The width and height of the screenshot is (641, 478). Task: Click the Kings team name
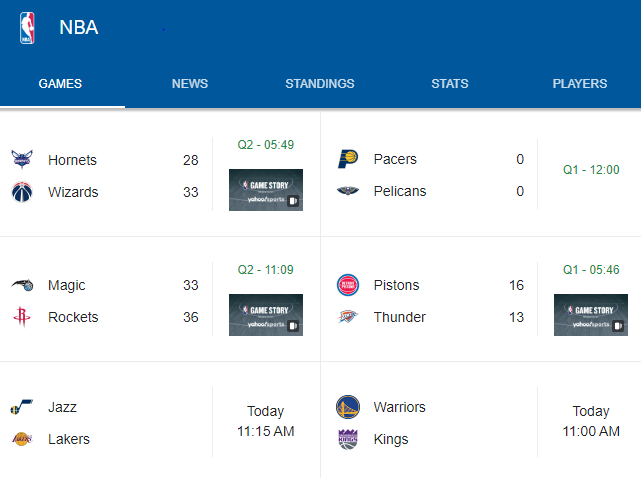pos(391,439)
